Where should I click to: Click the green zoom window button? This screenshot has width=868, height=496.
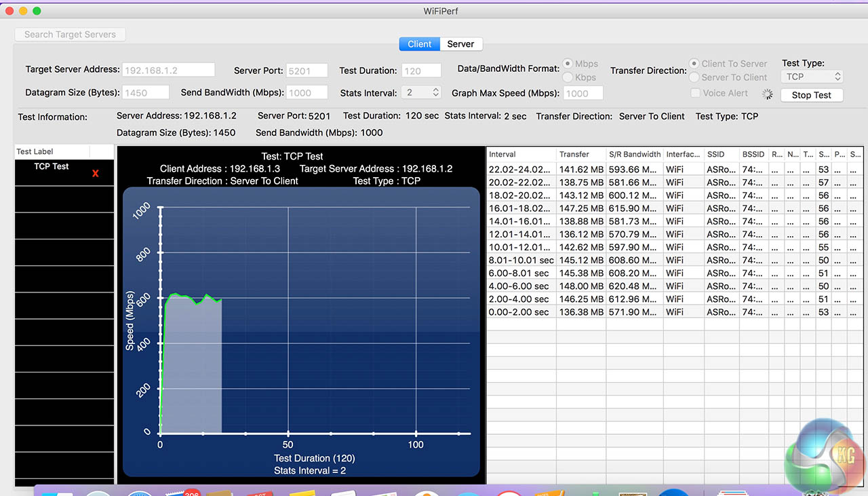37,11
